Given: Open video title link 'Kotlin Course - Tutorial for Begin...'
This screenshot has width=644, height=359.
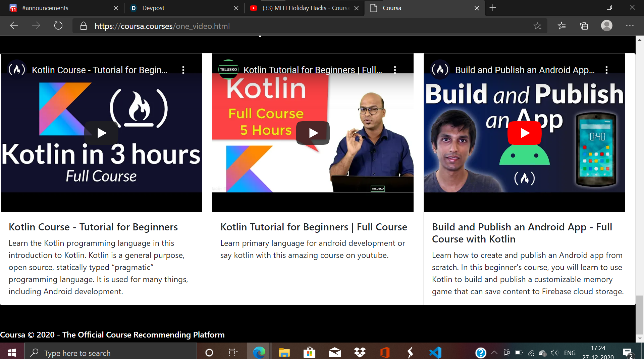Looking at the screenshot, I should (100, 70).
